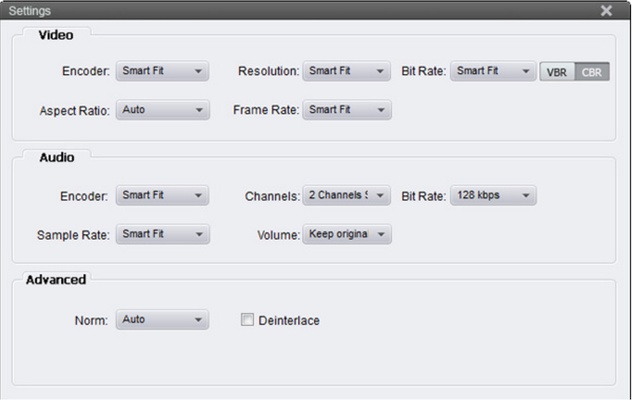The width and height of the screenshot is (633, 400).
Task: Enable the Deinterlace checkbox
Action: (247, 320)
